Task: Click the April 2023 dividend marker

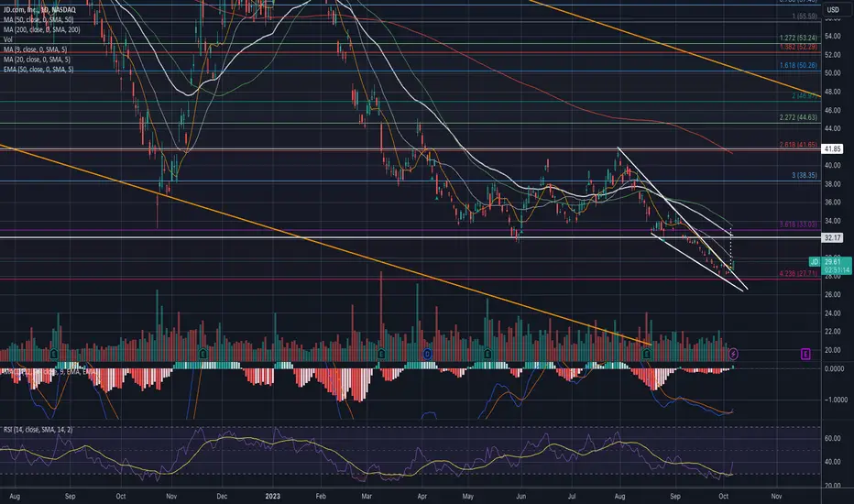Action: [428, 354]
